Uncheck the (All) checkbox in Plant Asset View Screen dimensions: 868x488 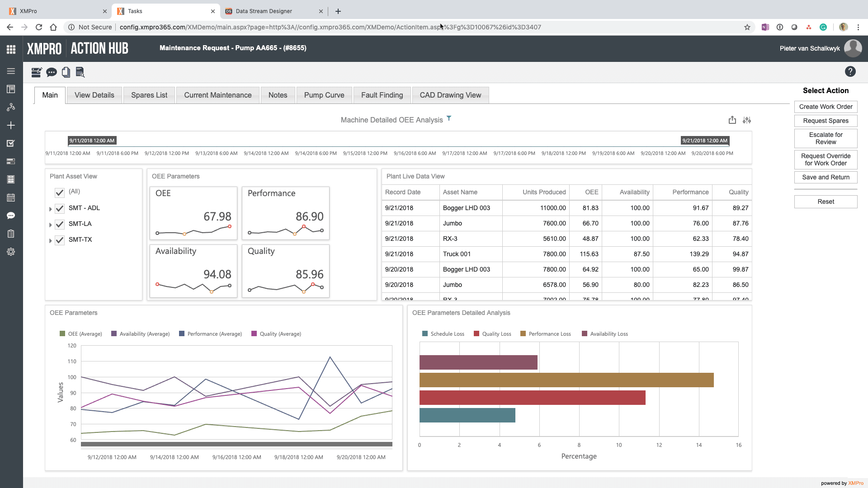pyautogui.click(x=59, y=192)
